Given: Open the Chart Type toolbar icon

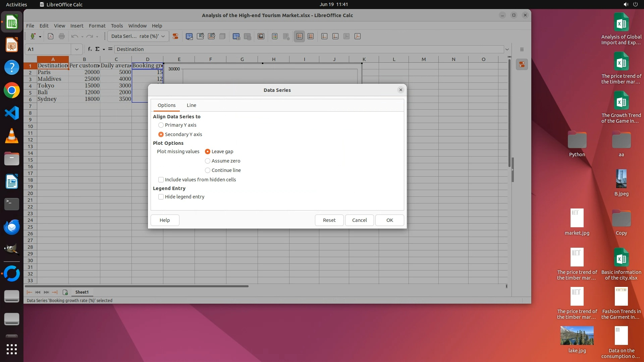Looking at the screenshot, I should coord(189,36).
